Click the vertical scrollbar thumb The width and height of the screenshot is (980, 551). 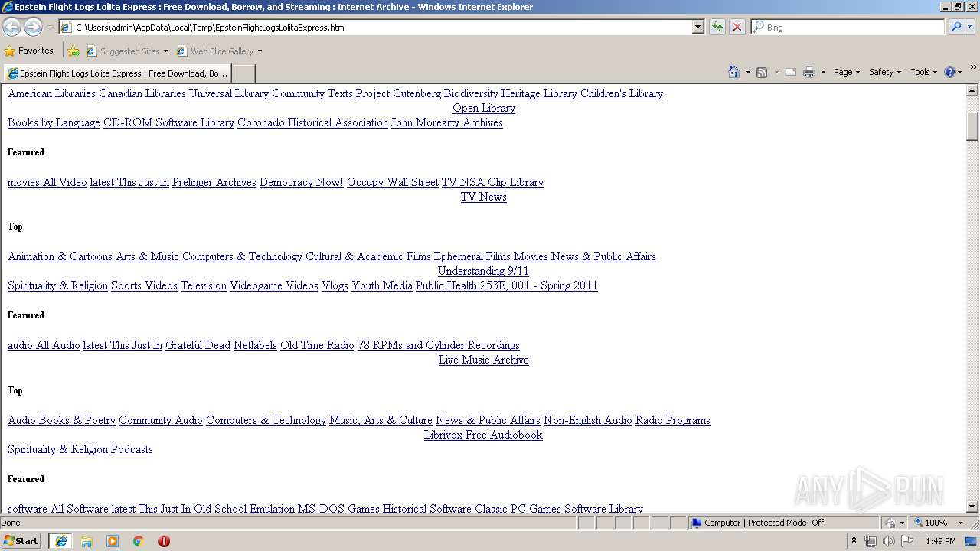[972, 126]
